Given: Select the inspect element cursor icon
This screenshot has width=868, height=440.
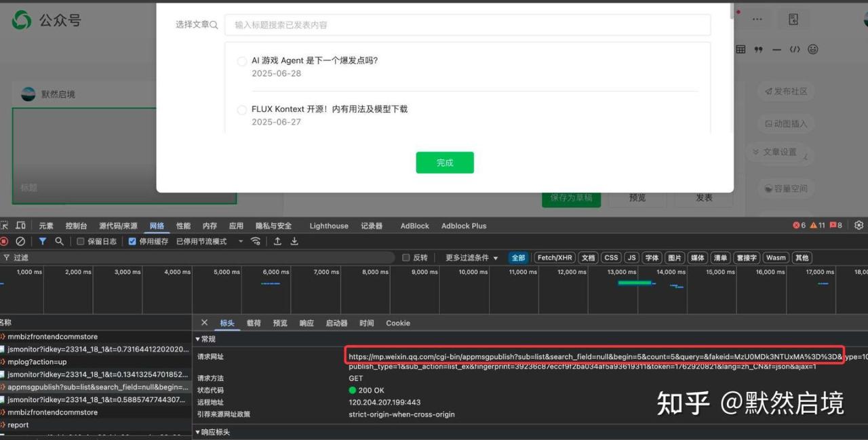Looking at the screenshot, I should point(3,226).
